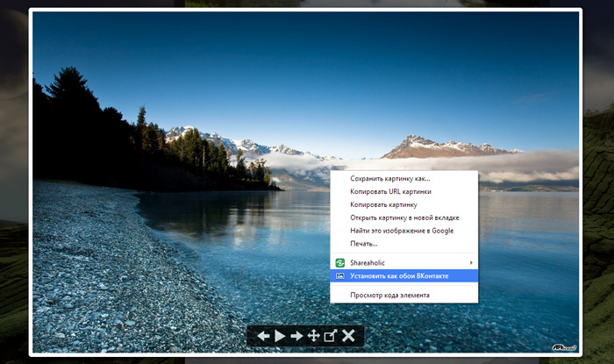
Task: Close the lightbox with the X icon
Action: 348,336
